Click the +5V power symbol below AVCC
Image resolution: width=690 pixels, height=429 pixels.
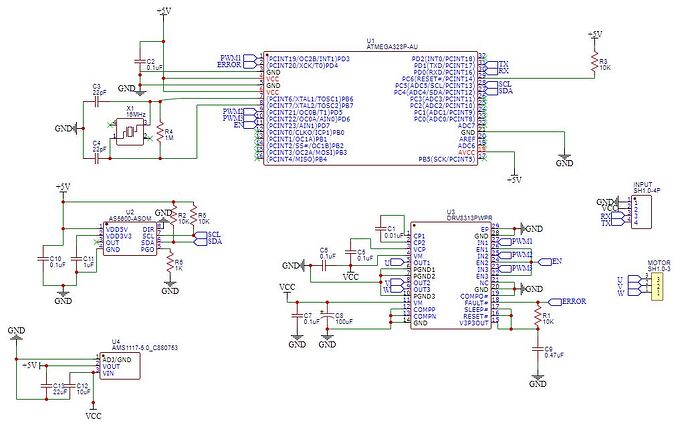click(514, 179)
